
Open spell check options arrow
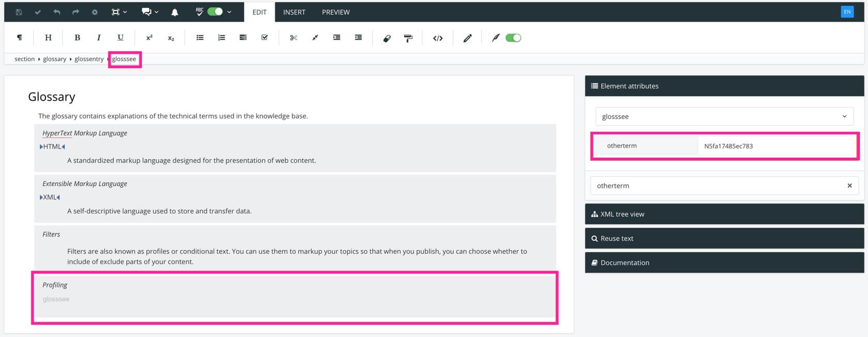click(230, 12)
